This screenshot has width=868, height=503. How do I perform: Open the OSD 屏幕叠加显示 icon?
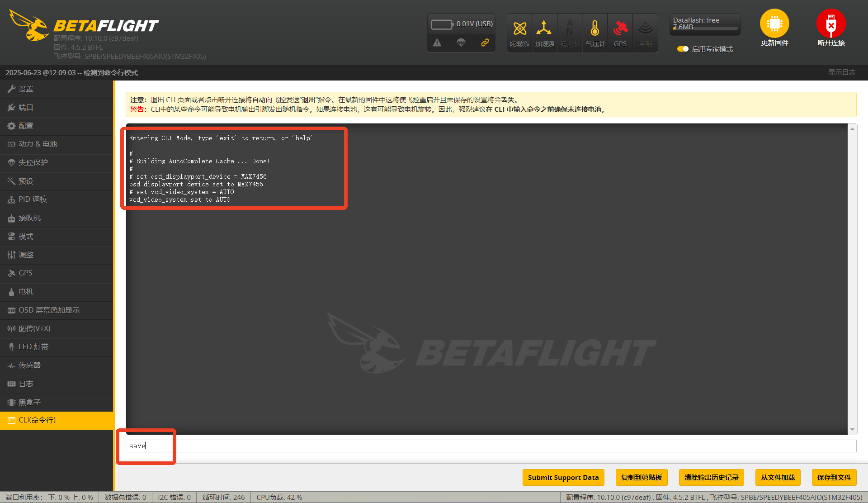click(11, 310)
